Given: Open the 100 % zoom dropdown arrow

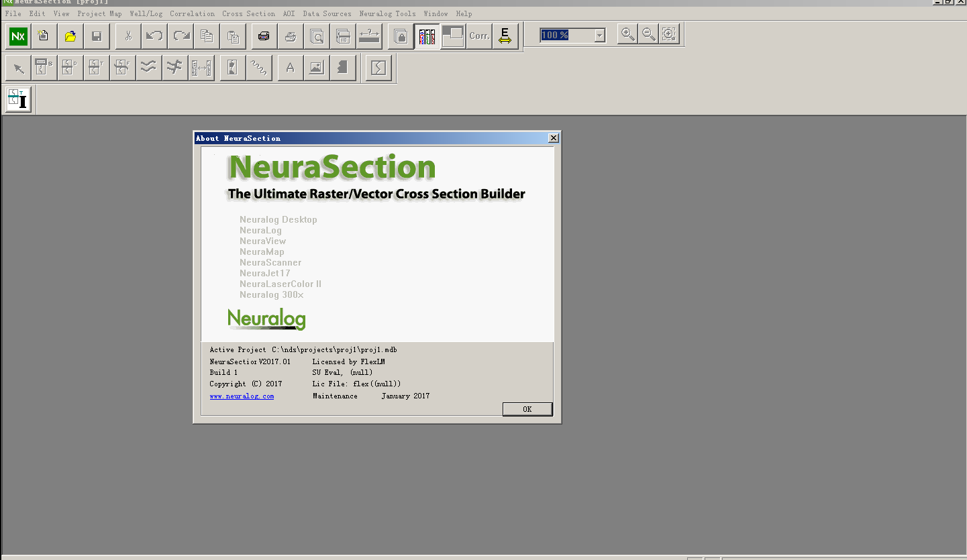Looking at the screenshot, I should pyautogui.click(x=600, y=36).
